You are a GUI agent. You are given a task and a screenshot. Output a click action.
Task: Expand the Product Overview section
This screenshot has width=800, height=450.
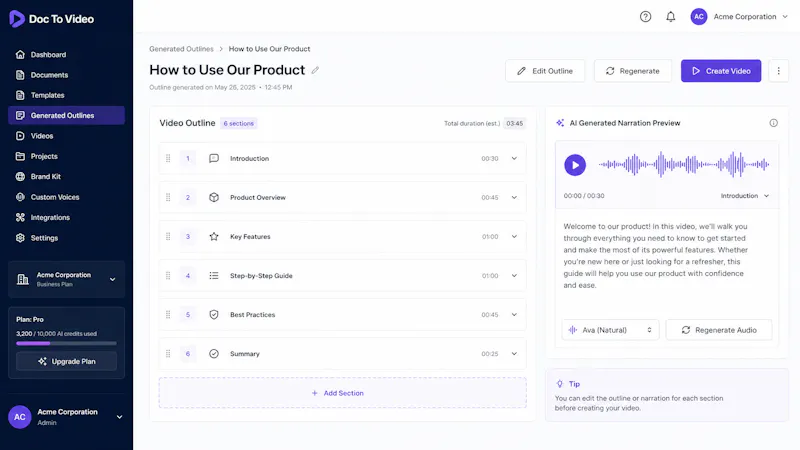[x=514, y=197]
